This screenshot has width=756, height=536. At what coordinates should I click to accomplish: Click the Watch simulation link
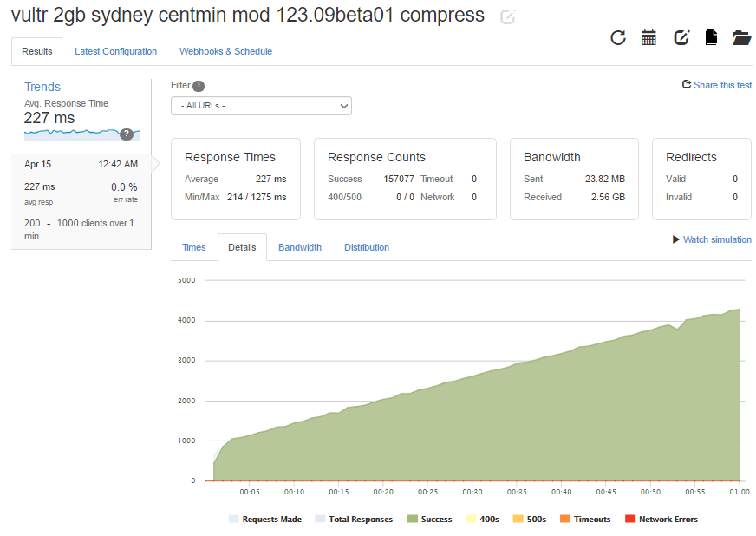(717, 239)
